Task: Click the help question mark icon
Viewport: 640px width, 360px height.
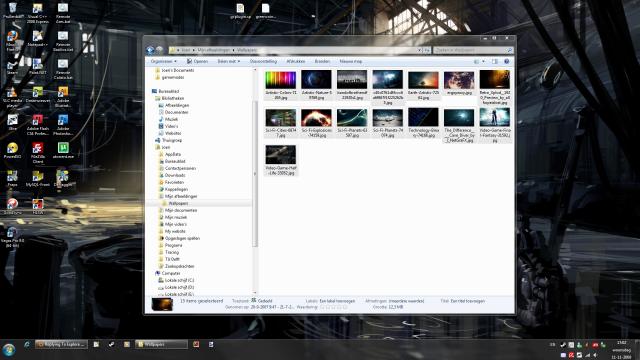Action: coord(507,61)
